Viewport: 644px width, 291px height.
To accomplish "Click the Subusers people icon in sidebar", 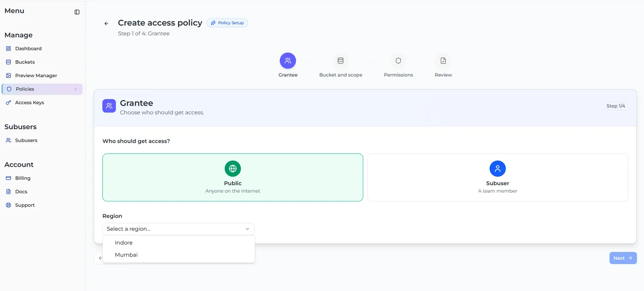I will (x=8, y=140).
